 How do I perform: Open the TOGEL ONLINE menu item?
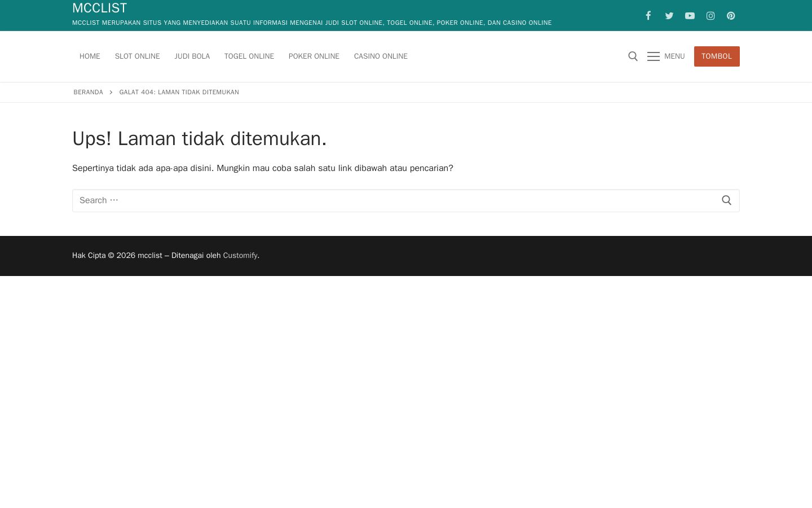pos(249,56)
